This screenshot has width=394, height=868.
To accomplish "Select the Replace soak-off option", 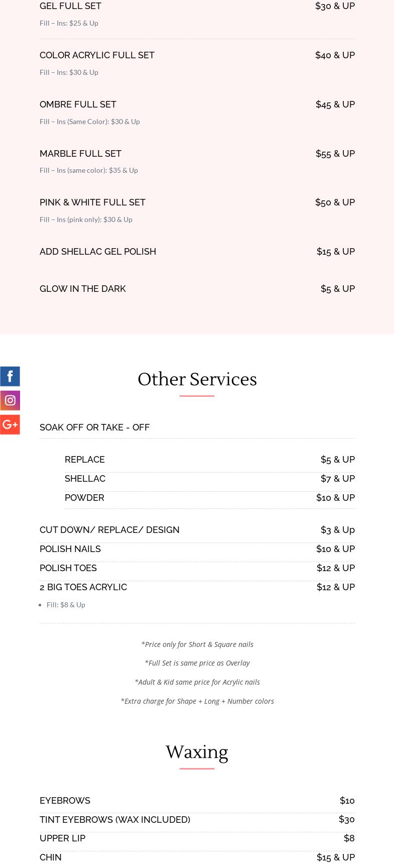I will tap(85, 459).
